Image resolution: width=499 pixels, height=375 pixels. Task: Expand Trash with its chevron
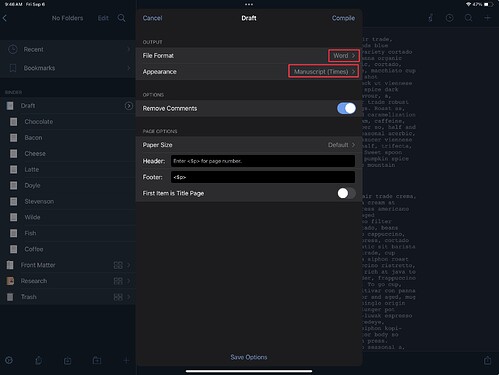pyautogui.click(x=129, y=297)
